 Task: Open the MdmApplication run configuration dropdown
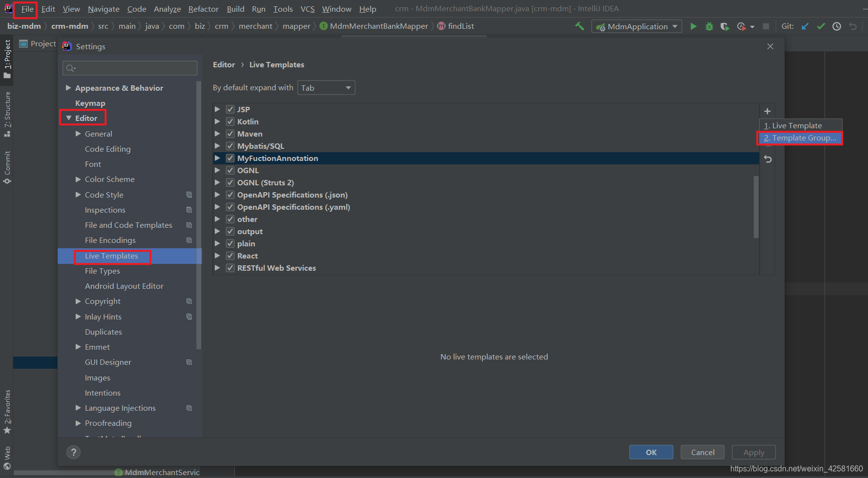pyautogui.click(x=637, y=26)
